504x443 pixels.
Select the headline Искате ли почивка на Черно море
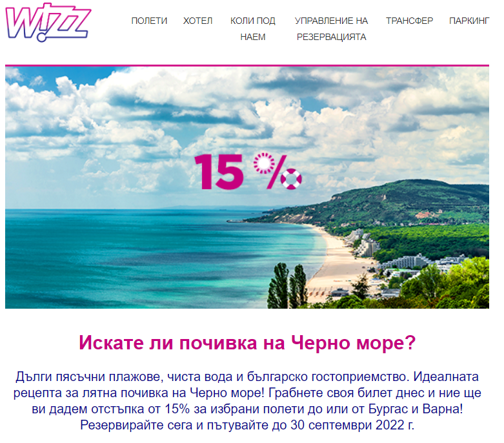pos(247,343)
